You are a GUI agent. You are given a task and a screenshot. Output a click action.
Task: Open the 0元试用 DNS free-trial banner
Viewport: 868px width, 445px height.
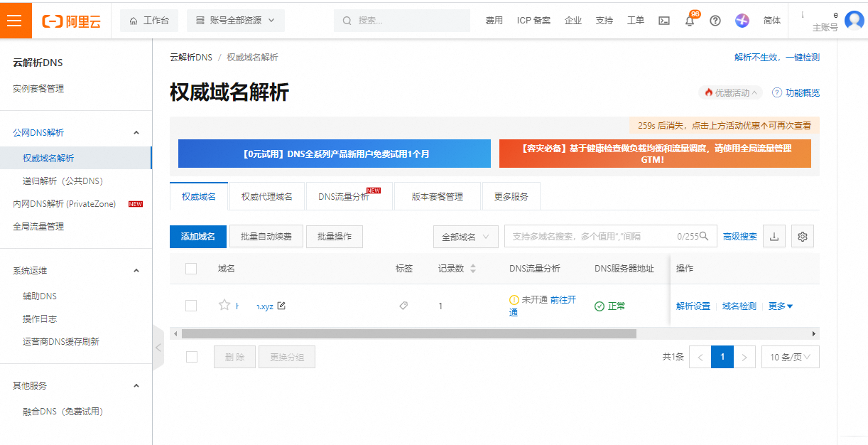(335, 154)
